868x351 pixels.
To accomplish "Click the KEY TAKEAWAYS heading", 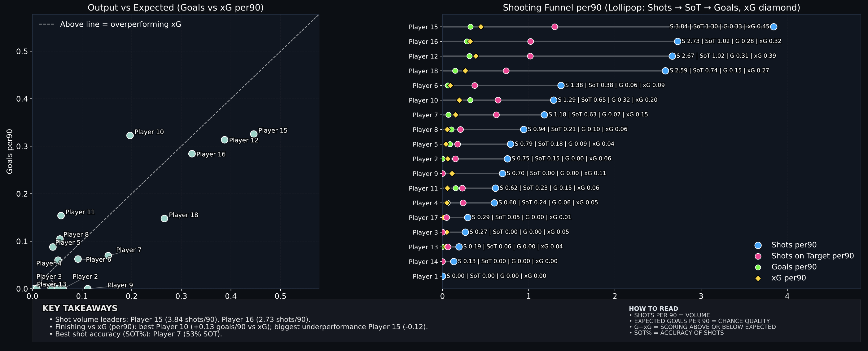I will (80, 309).
